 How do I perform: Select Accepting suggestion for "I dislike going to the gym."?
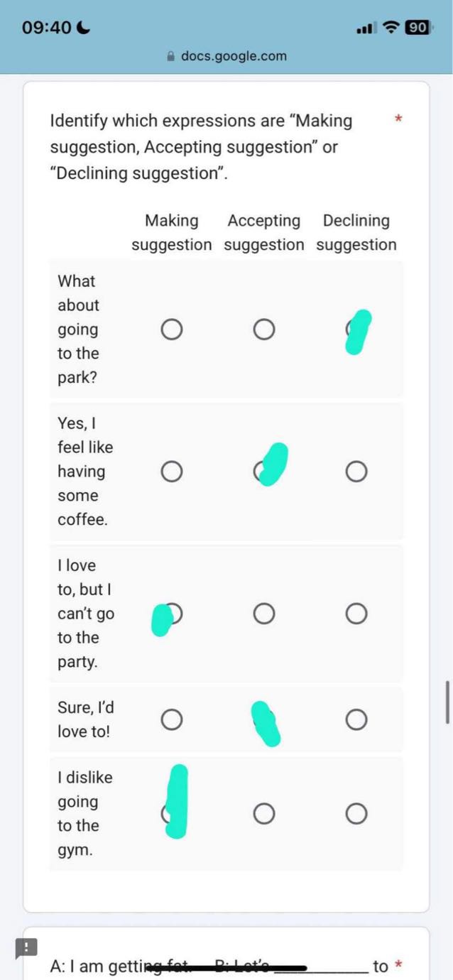point(264,813)
